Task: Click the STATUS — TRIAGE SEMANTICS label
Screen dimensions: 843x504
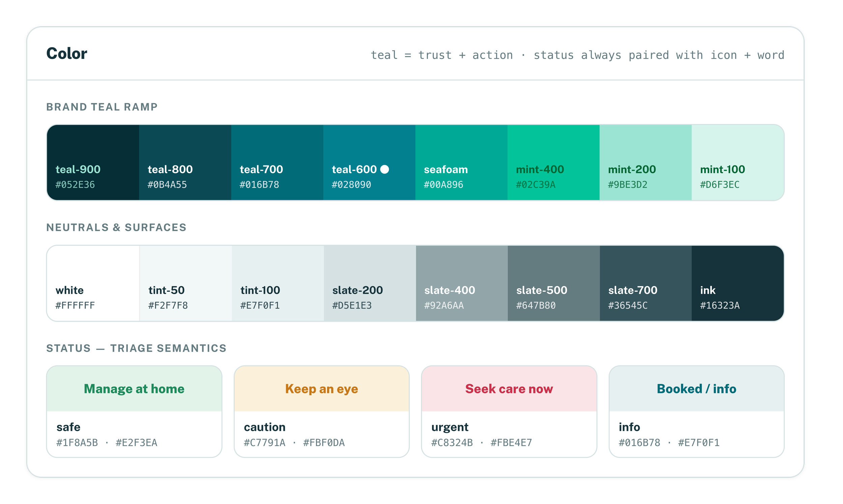Action: (x=136, y=348)
